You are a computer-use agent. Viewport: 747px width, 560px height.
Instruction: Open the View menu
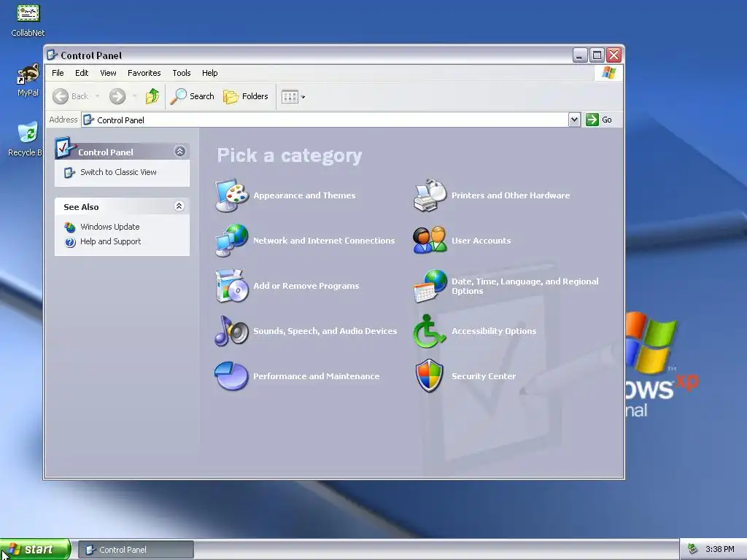click(108, 73)
